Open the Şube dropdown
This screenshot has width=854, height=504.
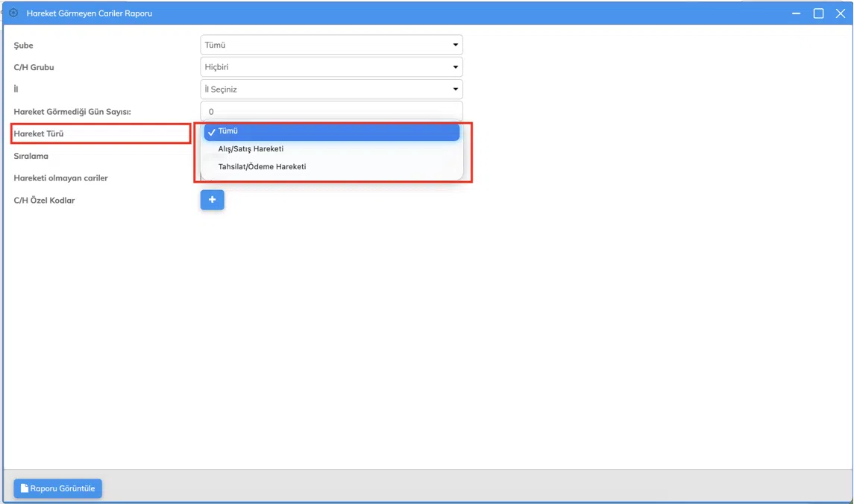tap(331, 45)
